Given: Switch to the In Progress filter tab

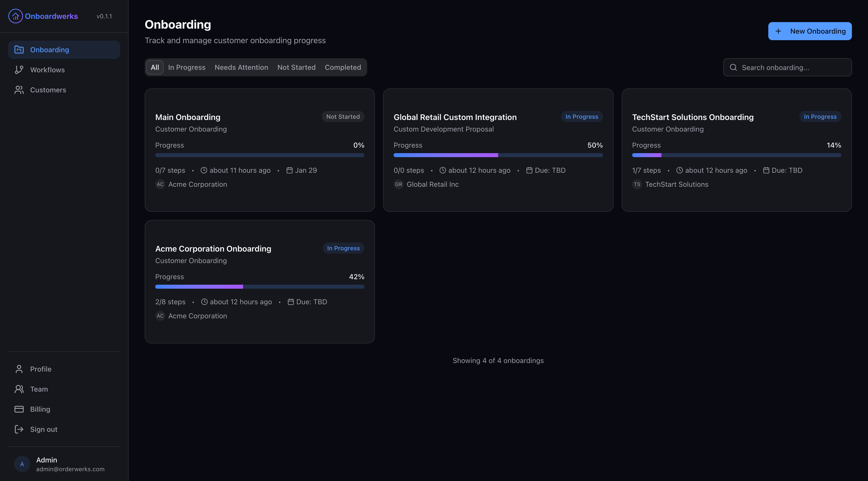Looking at the screenshot, I should click(x=187, y=67).
